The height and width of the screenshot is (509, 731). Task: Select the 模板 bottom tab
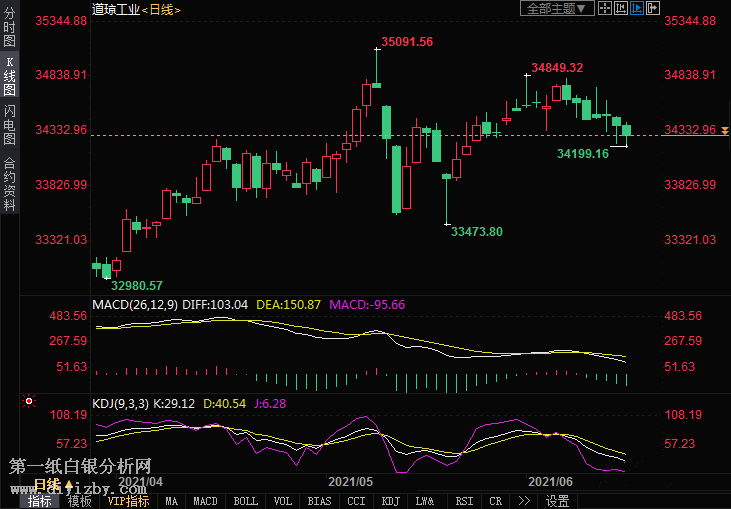point(79,501)
